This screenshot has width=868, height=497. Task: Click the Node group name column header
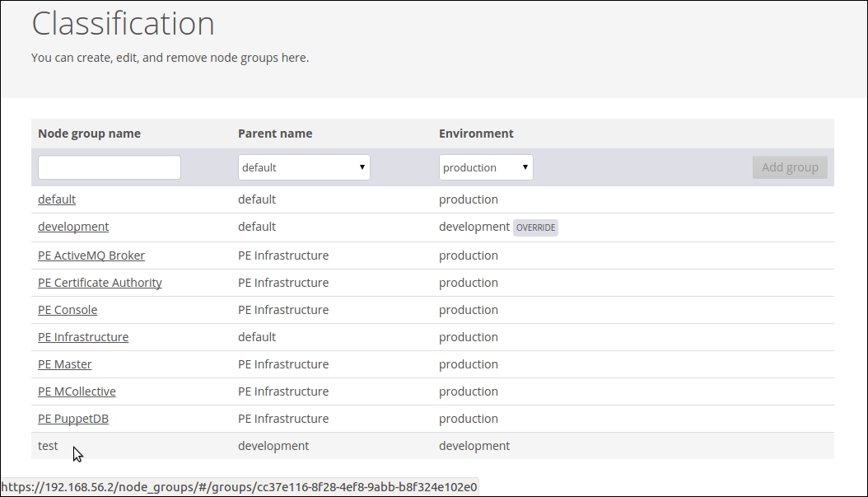click(89, 134)
